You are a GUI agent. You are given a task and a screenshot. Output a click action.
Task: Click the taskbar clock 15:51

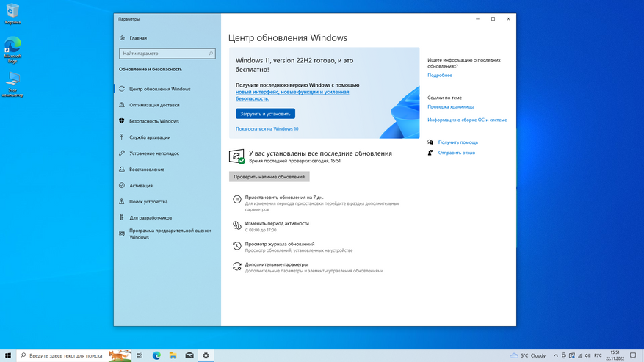pyautogui.click(x=615, y=355)
